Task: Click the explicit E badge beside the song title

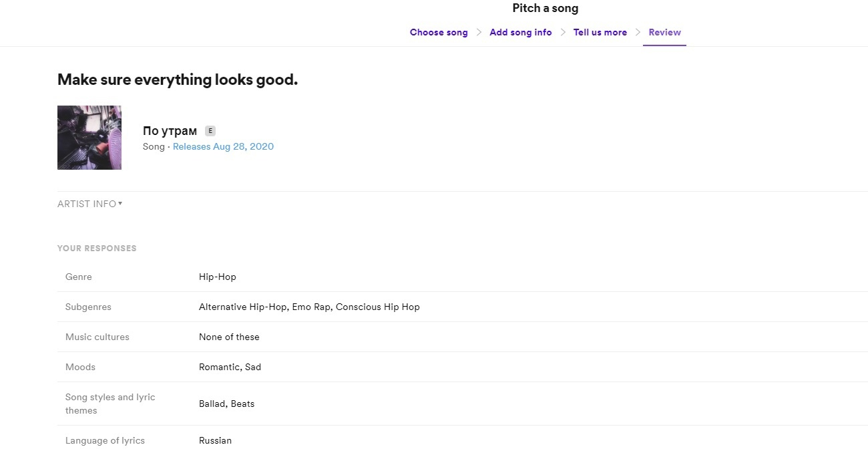Action: click(x=210, y=131)
